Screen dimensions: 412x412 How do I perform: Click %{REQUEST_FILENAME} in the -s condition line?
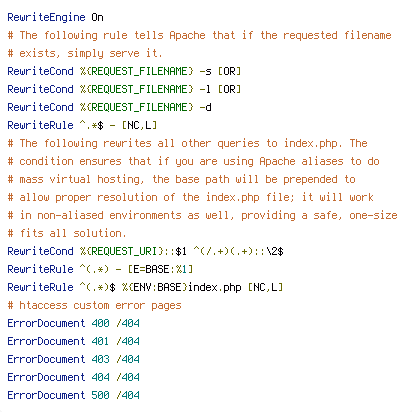point(136,71)
